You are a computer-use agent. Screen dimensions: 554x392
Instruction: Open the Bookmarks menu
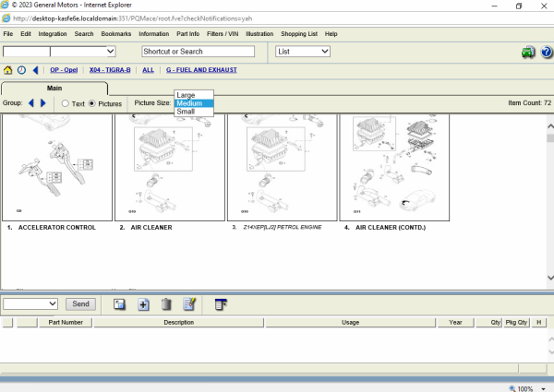(115, 34)
